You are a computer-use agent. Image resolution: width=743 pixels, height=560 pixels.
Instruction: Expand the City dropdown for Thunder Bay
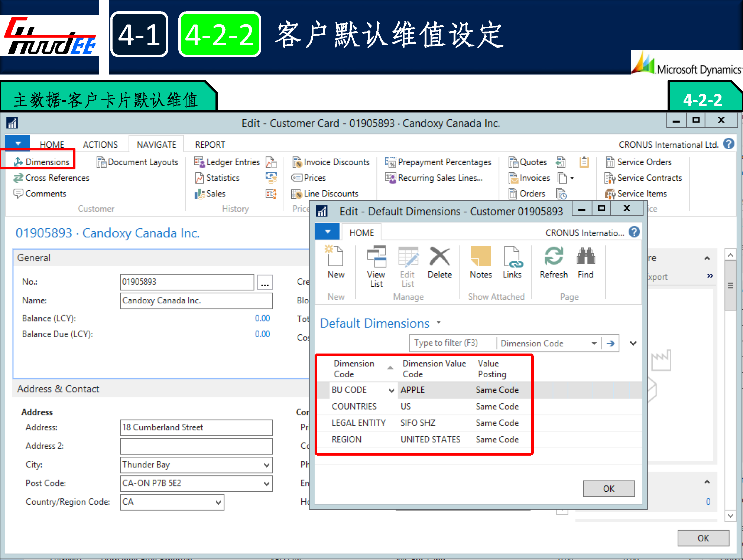click(266, 465)
